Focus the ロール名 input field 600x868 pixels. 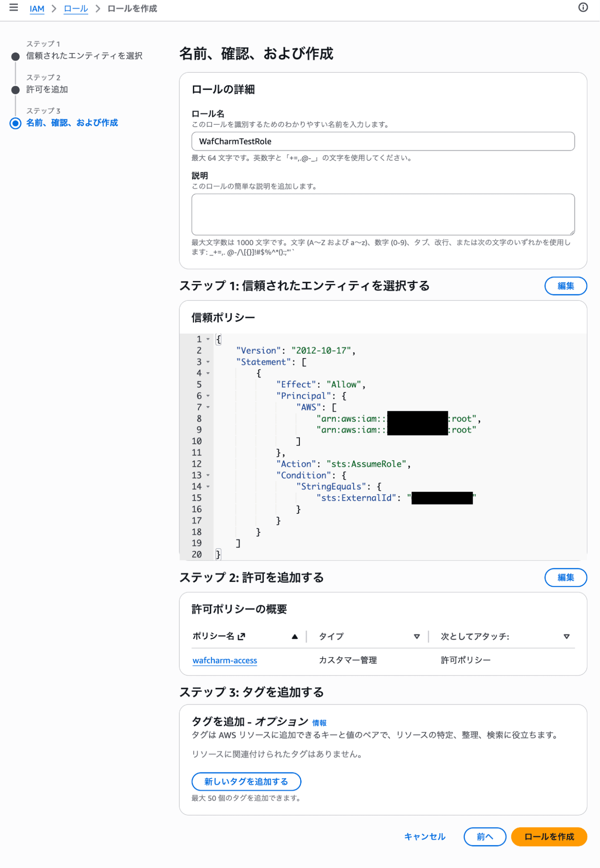tap(383, 142)
